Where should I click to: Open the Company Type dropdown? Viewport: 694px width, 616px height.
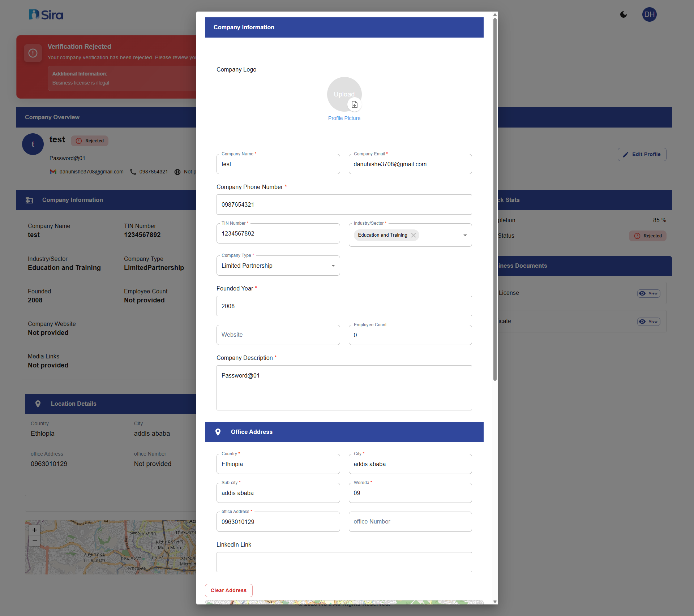click(x=333, y=266)
